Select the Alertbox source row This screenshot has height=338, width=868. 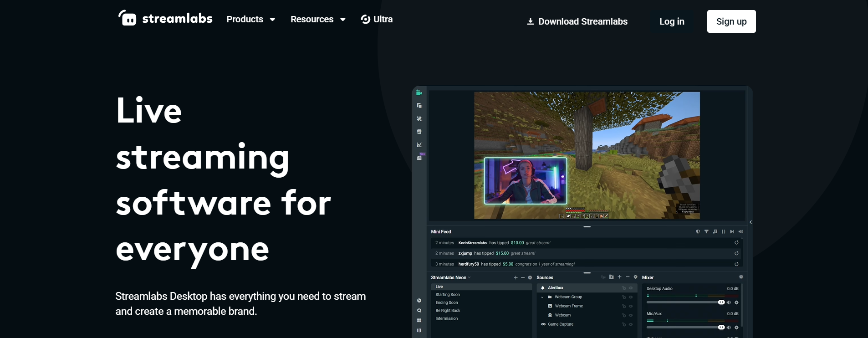click(x=587, y=288)
